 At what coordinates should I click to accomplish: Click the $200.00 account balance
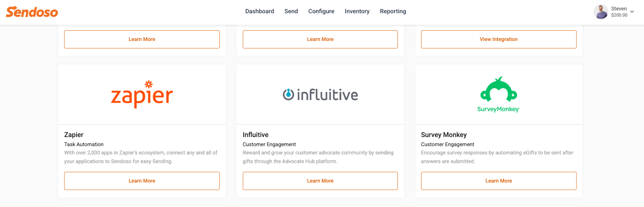coord(619,15)
